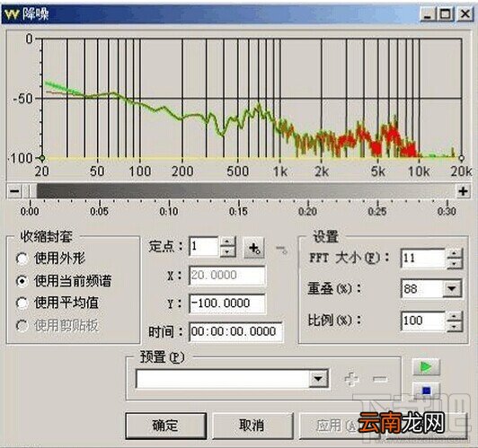
Task: Click the remove preset minus icon
Action: click(380, 379)
